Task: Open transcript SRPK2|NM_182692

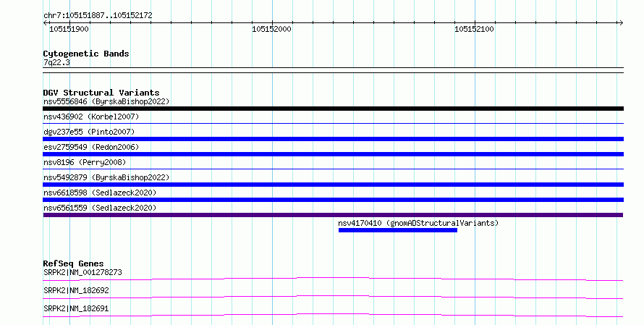Action: pyautogui.click(x=76, y=290)
